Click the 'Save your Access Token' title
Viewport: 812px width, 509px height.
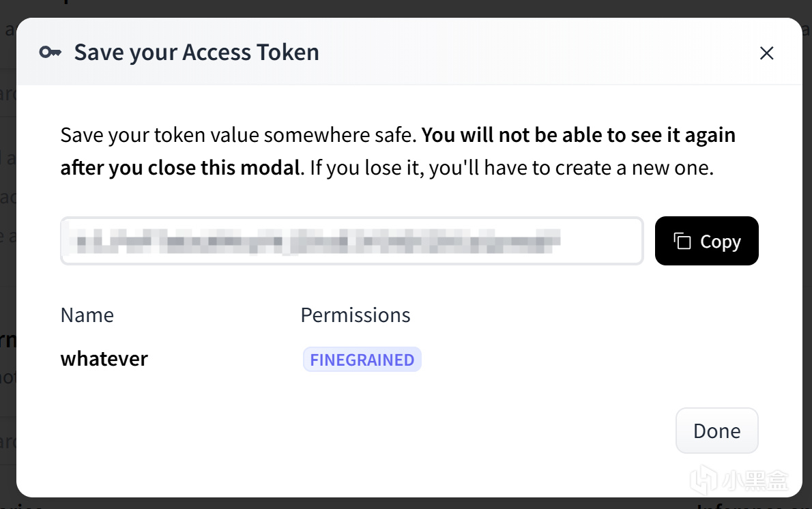(197, 53)
